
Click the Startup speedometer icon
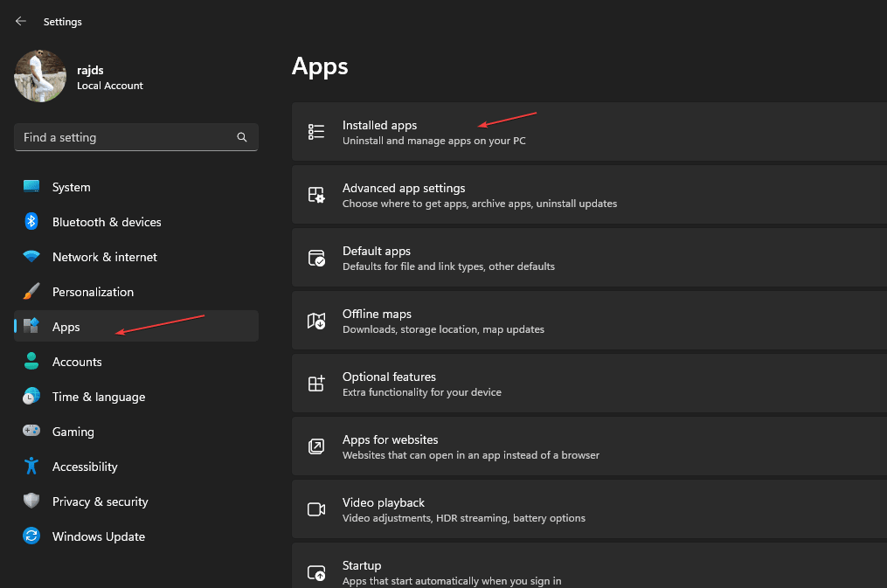click(x=316, y=571)
